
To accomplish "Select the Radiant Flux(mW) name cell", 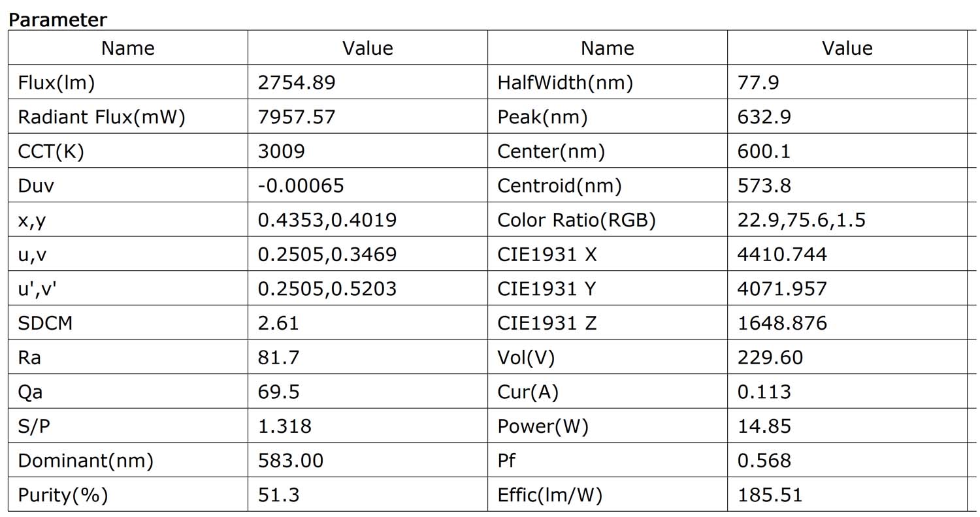I will click(x=101, y=117).
